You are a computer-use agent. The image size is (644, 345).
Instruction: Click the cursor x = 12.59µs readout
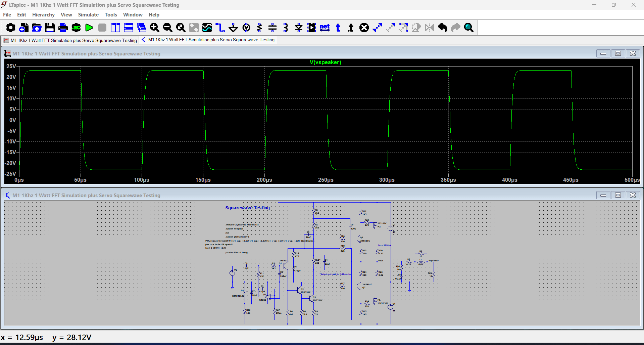coord(22,337)
